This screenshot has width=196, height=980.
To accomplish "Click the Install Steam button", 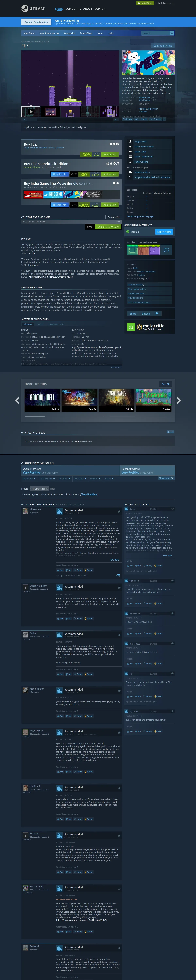I will coord(145,3).
